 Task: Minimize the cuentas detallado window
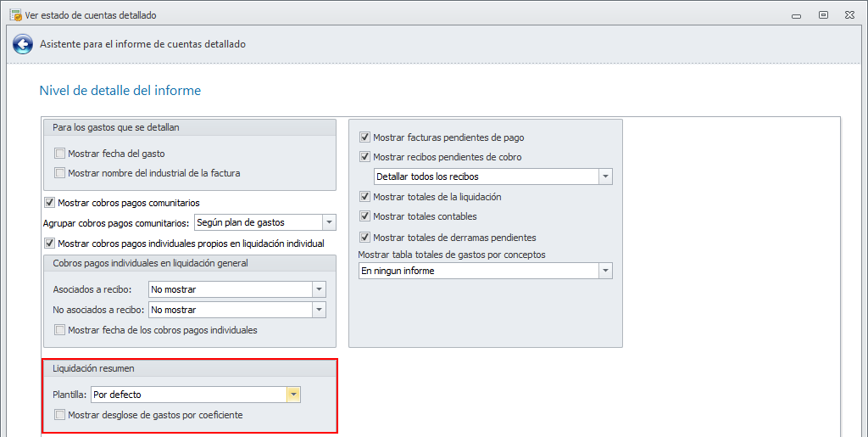(795, 15)
